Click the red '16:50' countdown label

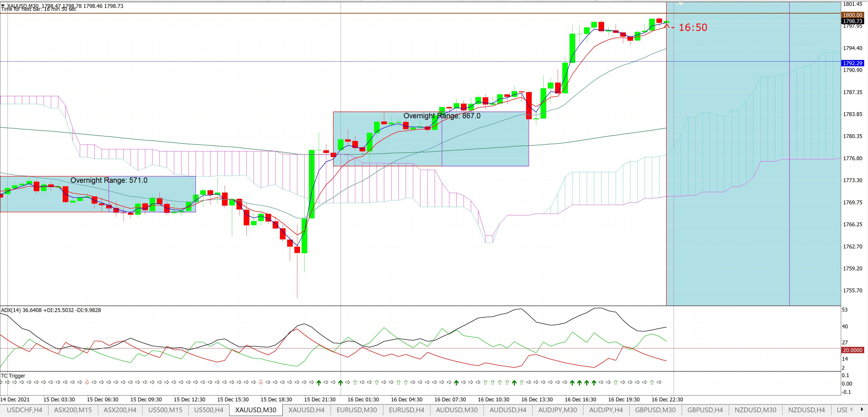(693, 28)
